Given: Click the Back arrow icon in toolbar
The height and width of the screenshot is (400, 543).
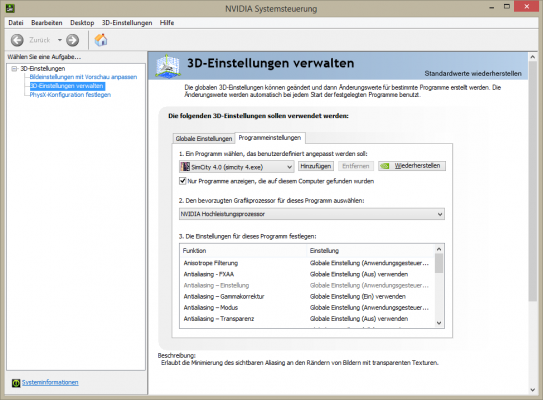Looking at the screenshot, I should (17, 40).
